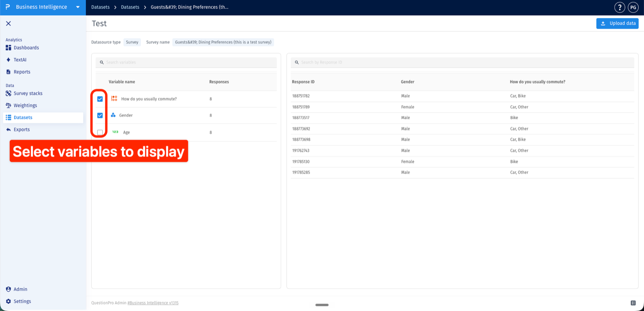Click the survey name tag Guests Dining Preferences
Screen dimensions: 644x311
click(223, 42)
